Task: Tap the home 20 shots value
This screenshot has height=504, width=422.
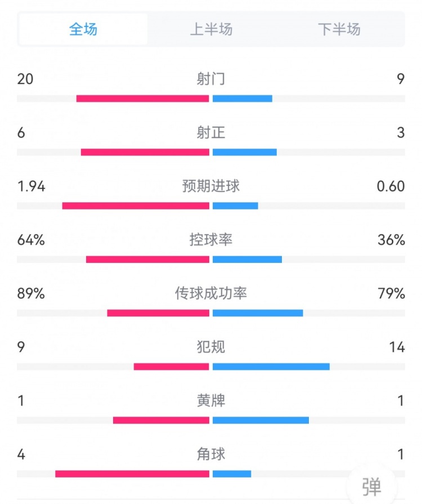Action: 25,79
